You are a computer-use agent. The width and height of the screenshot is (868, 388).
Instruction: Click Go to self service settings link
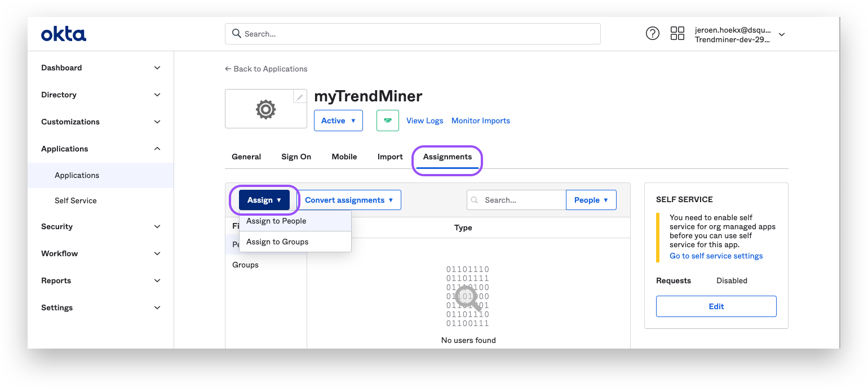pos(716,256)
